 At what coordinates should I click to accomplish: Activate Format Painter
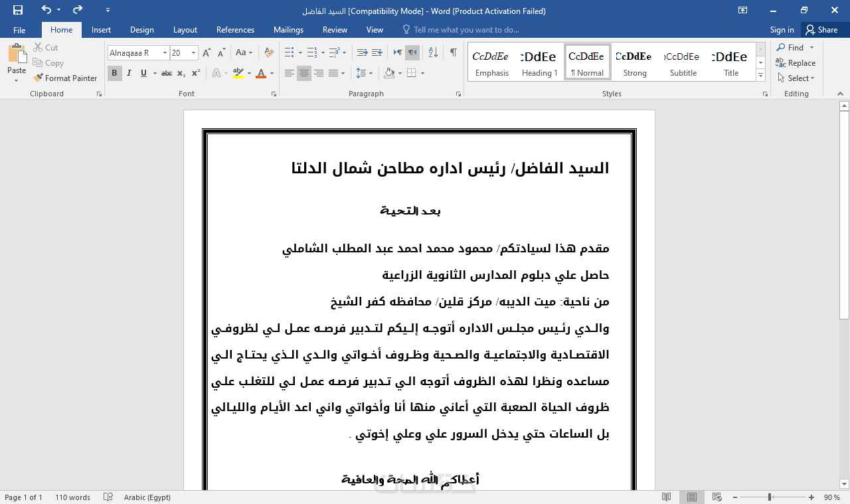[x=65, y=78]
